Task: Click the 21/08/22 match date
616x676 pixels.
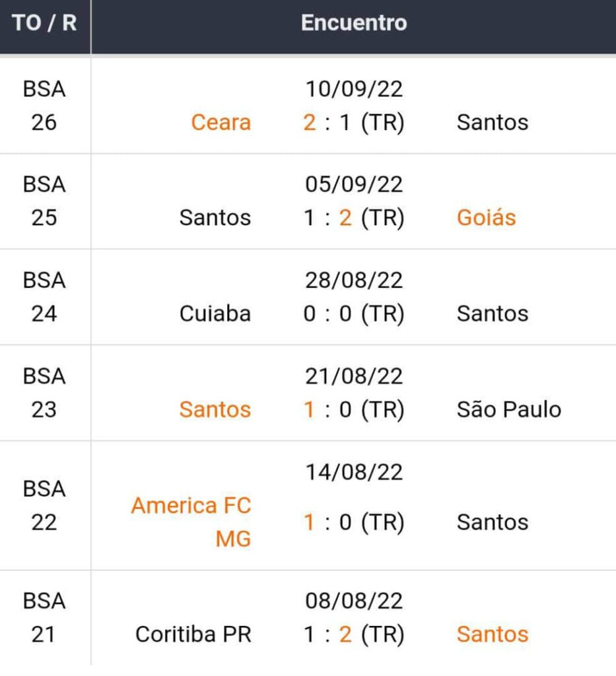Action: point(354,376)
